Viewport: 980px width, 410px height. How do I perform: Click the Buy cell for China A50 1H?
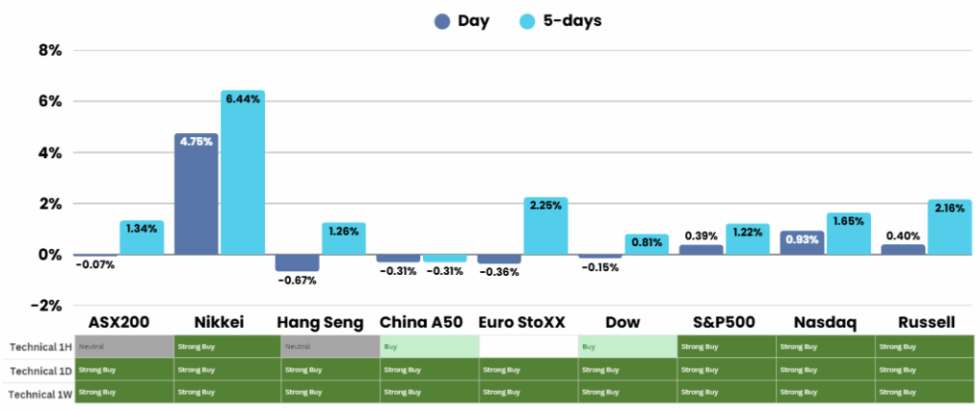click(x=429, y=347)
